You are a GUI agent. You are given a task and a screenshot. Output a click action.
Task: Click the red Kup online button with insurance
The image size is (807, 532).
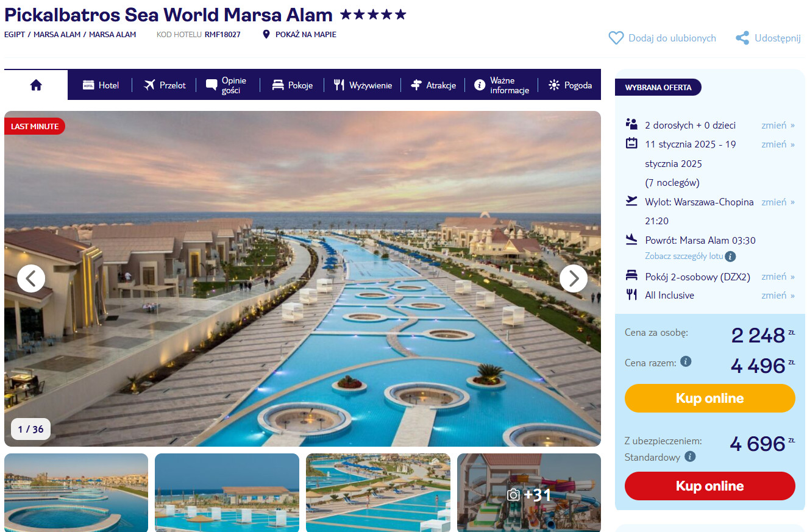click(x=710, y=486)
